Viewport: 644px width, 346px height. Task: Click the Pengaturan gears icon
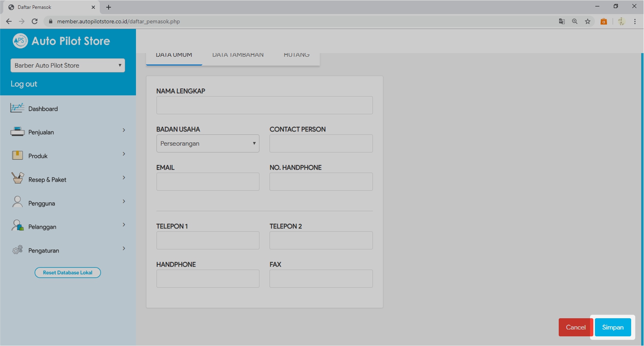point(17,250)
